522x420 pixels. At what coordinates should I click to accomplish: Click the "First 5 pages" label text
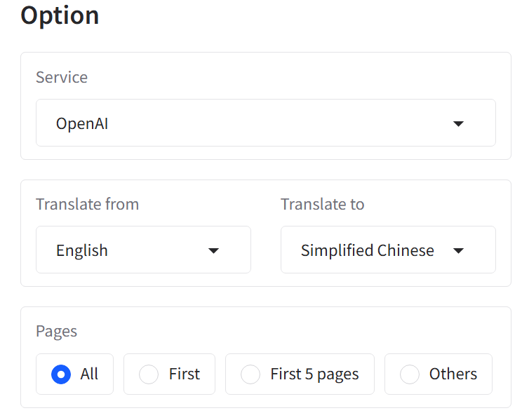pyautogui.click(x=314, y=374)
